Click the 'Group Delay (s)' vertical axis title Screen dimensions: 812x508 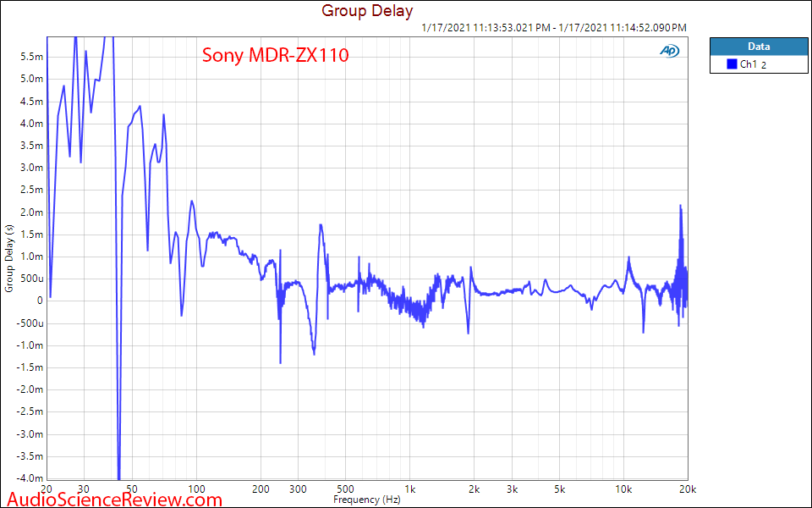point(9,259)
